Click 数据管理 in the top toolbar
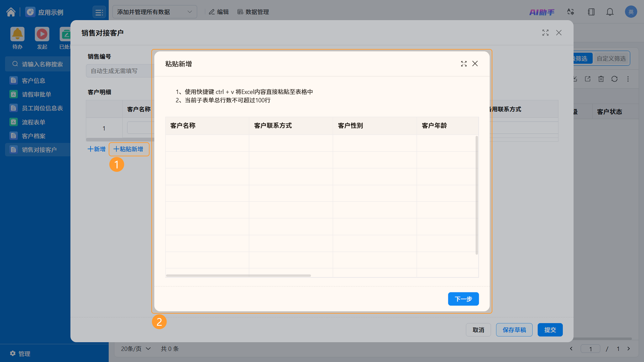Viewport: 644px width, 362px height. click(253, 12)
